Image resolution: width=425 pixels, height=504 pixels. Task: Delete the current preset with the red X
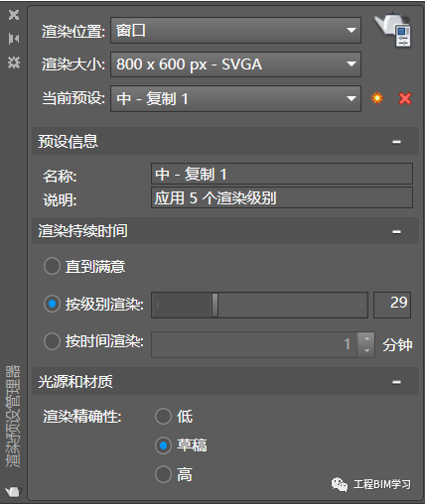point(405,98)
